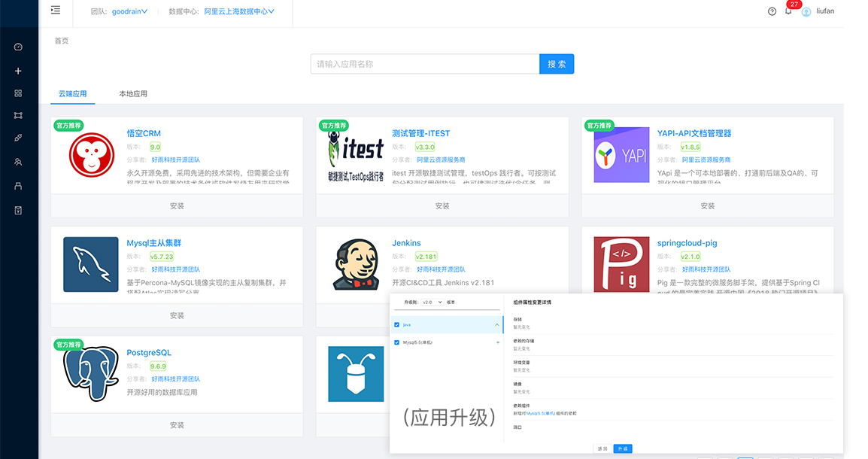Uncheck the java component checkbox
Viewport: 868px width, 459px height.
(397, 325)
